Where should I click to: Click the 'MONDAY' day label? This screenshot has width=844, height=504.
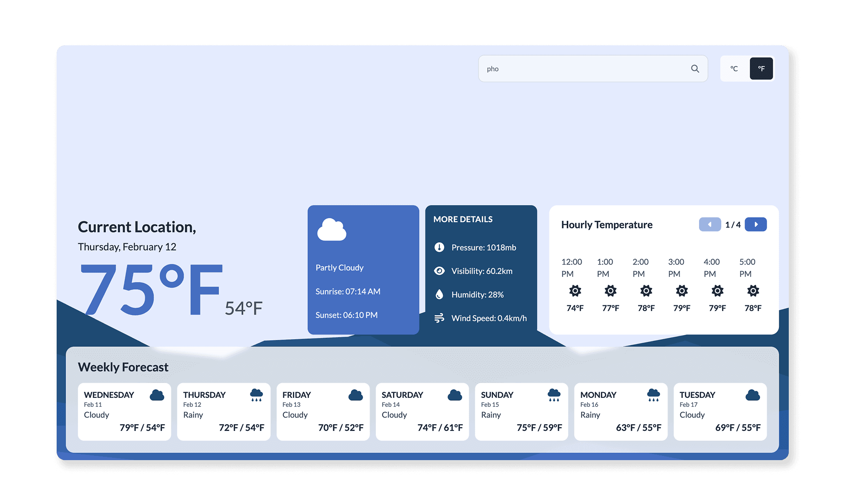tap(598, 395)
